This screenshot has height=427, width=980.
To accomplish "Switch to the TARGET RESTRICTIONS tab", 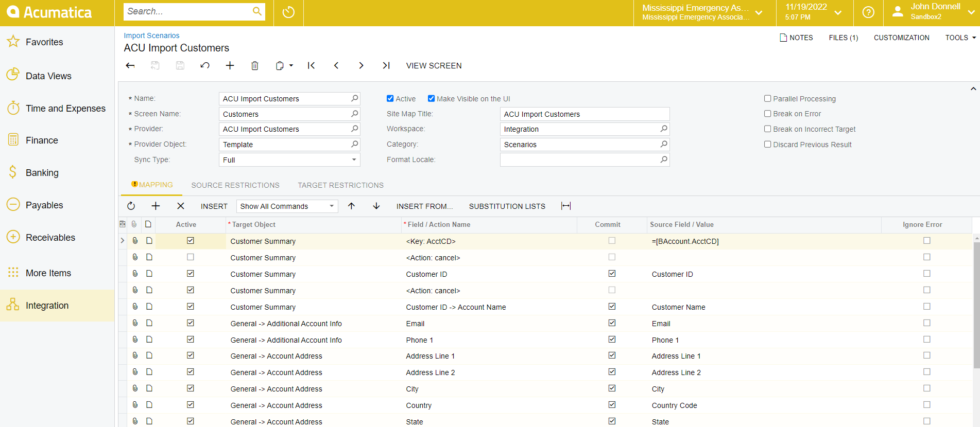I will coord(340,185).
